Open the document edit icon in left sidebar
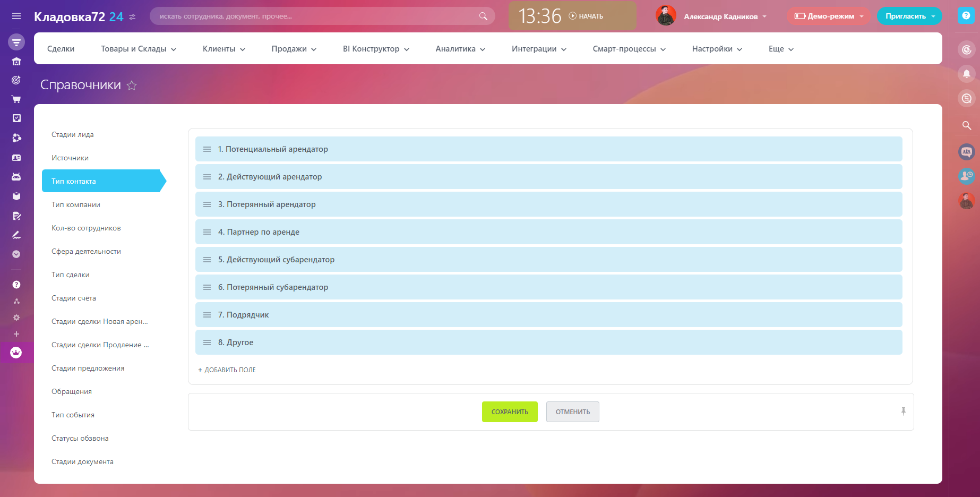 point(16,216)
